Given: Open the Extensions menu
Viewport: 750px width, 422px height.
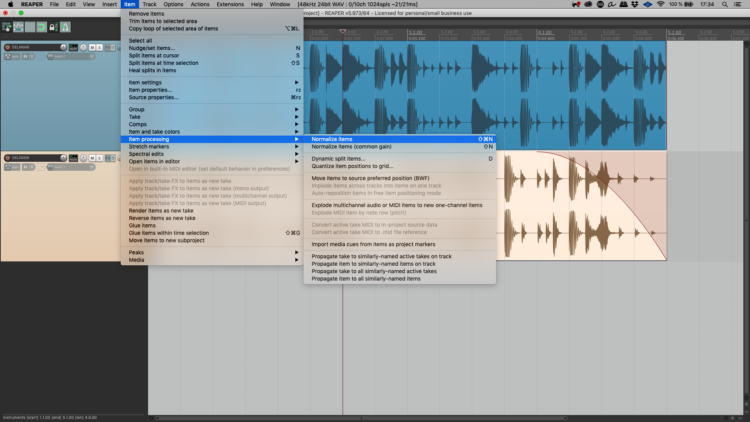Looking at the screenshot, I should 230,4.
